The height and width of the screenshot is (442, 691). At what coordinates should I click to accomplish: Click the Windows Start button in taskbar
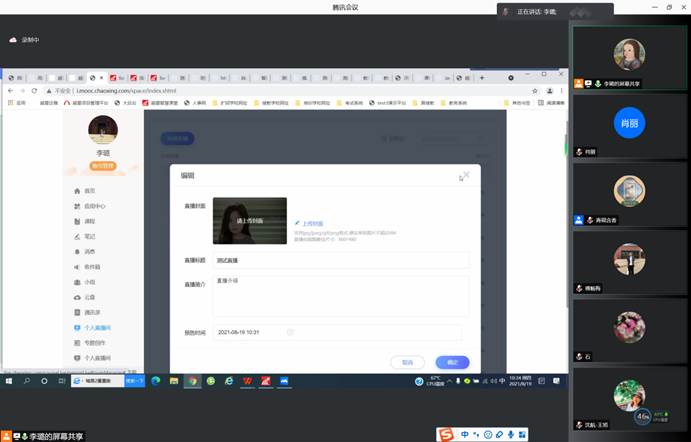9,381
